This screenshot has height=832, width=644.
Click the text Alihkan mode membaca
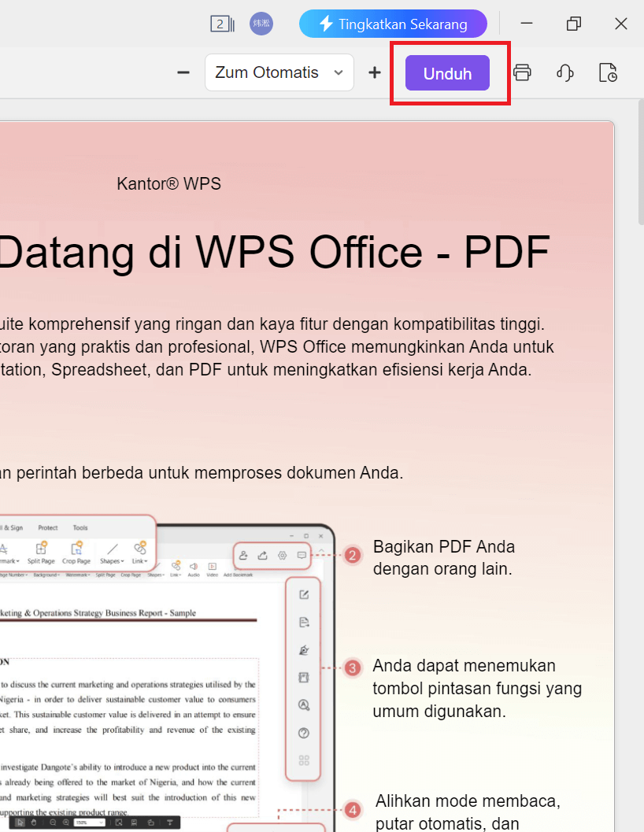coord(468,801)
